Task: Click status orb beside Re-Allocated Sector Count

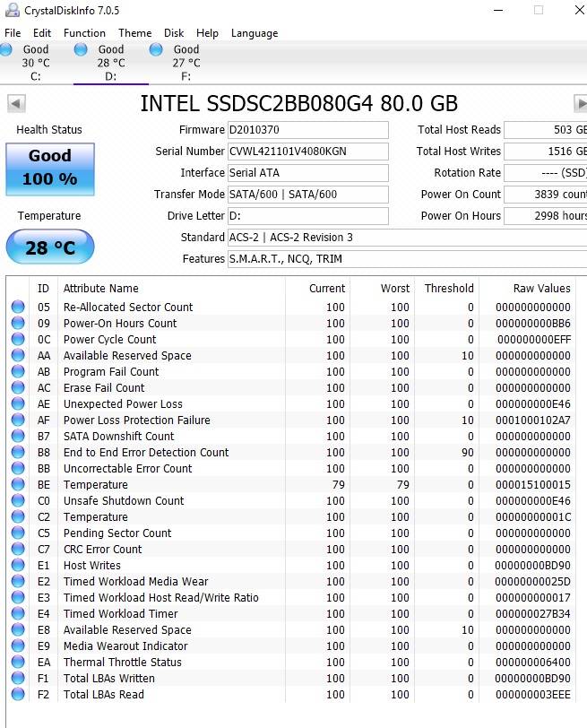Action: tap(18, 308)
